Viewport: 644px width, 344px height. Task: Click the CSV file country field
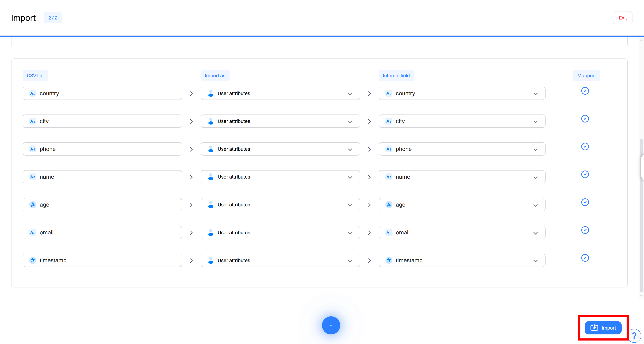pos(102,93)
